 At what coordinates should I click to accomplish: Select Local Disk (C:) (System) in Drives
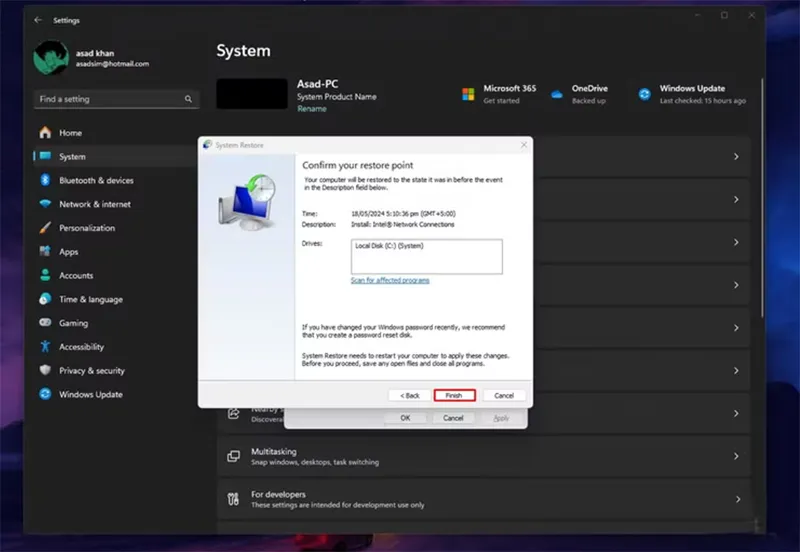pos(389,246)
